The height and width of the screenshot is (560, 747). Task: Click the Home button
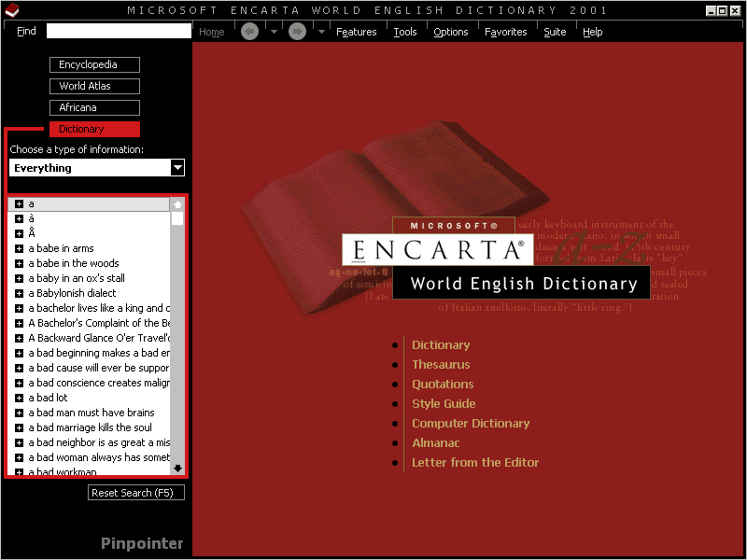tap(212, 32)
